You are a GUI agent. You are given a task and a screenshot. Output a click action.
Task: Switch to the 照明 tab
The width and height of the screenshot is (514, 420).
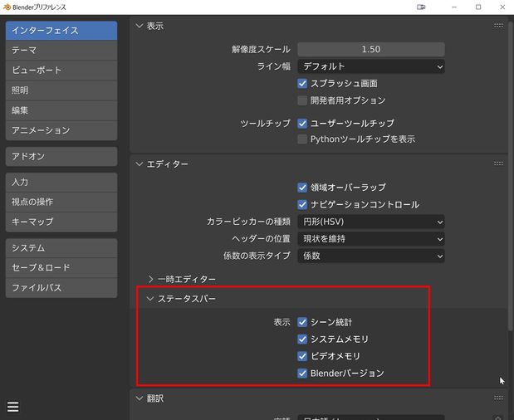61,90
